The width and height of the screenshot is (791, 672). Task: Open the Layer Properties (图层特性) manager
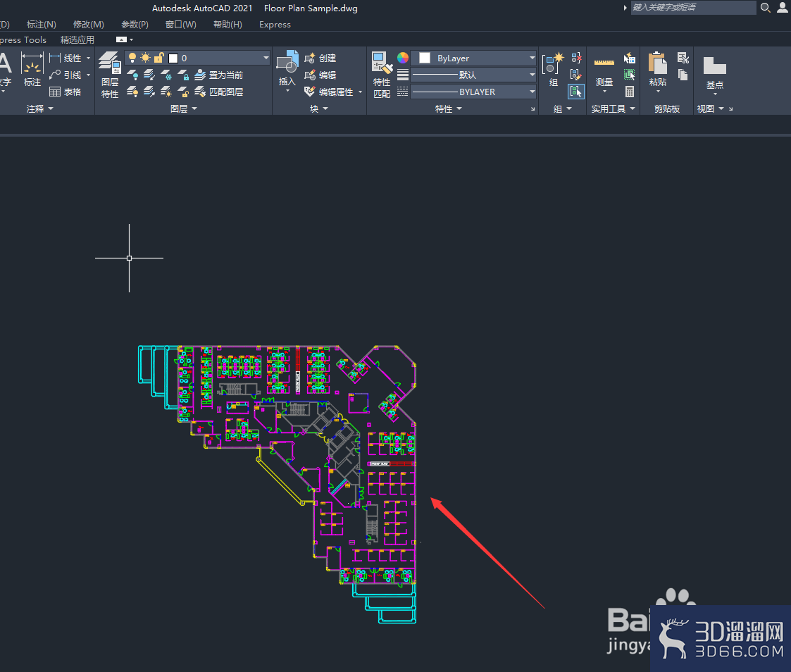(109, 74)
